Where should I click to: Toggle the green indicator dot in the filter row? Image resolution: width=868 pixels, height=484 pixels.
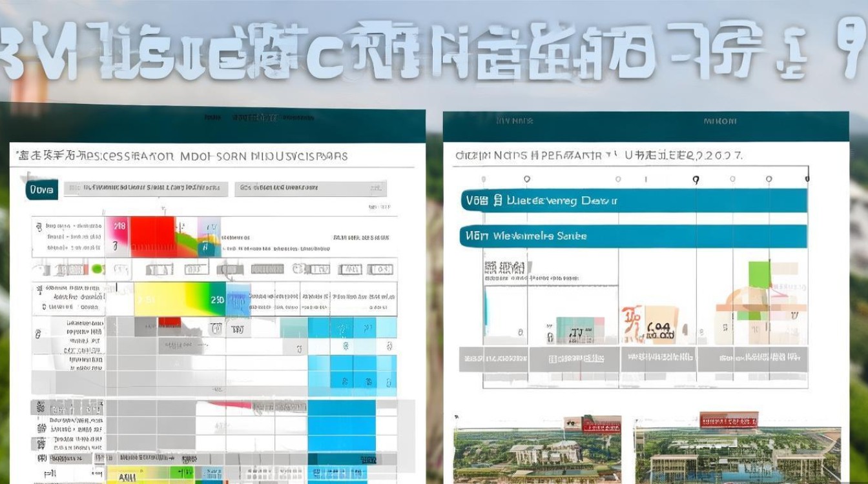click(x=97, y=269)
